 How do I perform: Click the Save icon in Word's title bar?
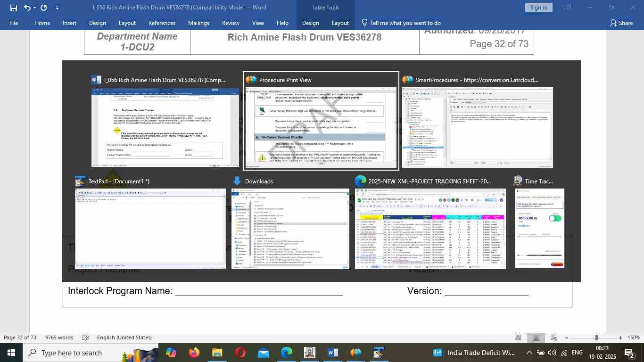(x=13, y=8)
